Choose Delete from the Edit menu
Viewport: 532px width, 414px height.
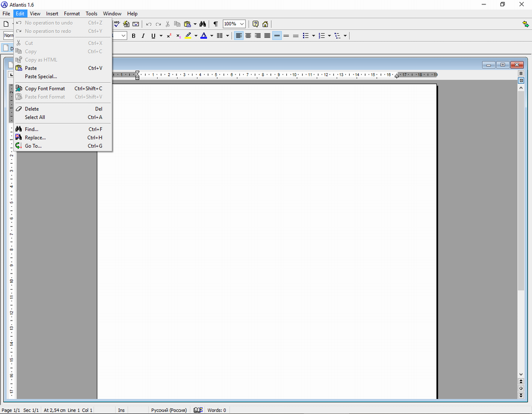(63, 108)
